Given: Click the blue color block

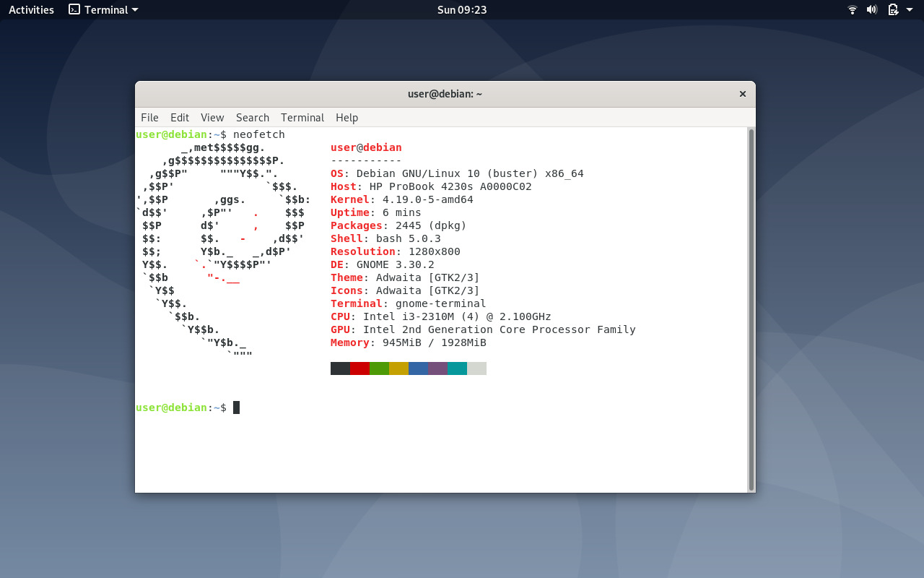Looking at the screenshot, I should tap(418, 368).
